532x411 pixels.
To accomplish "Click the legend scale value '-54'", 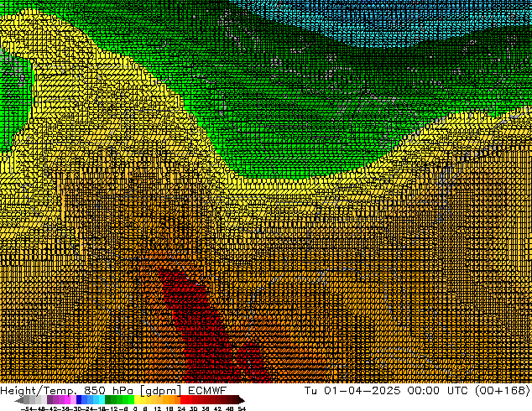I will (27, 408).
